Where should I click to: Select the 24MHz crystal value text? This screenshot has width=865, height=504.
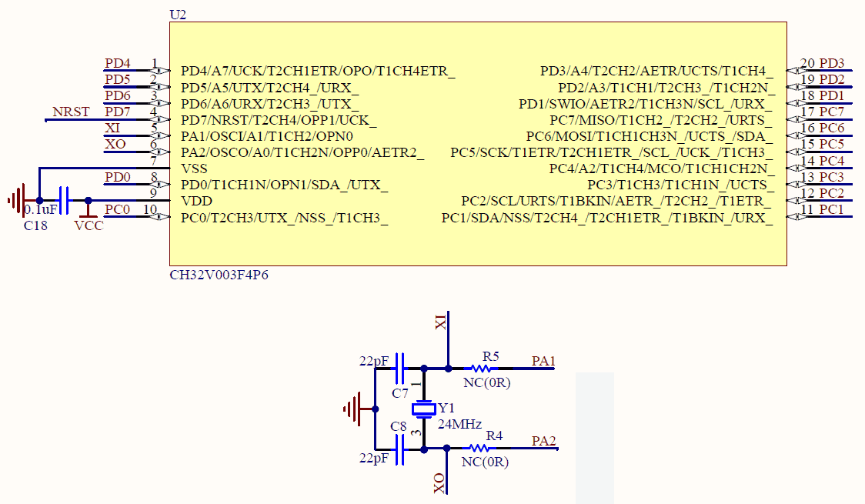(459, 425)
